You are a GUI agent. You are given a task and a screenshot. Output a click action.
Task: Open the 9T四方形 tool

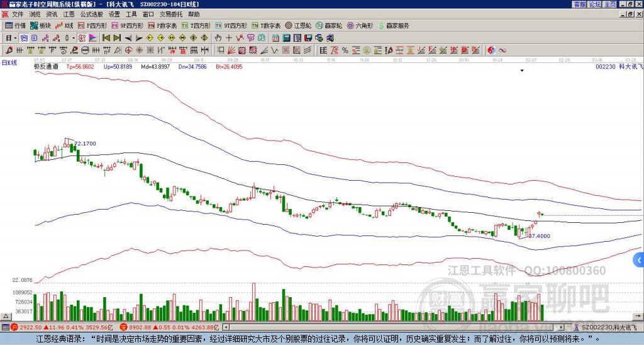(x=231, y=26)
